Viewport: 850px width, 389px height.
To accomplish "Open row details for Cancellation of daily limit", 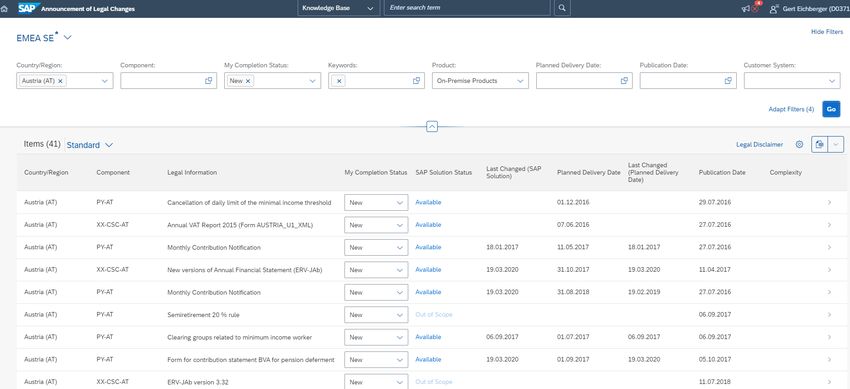I will (829, 202).
